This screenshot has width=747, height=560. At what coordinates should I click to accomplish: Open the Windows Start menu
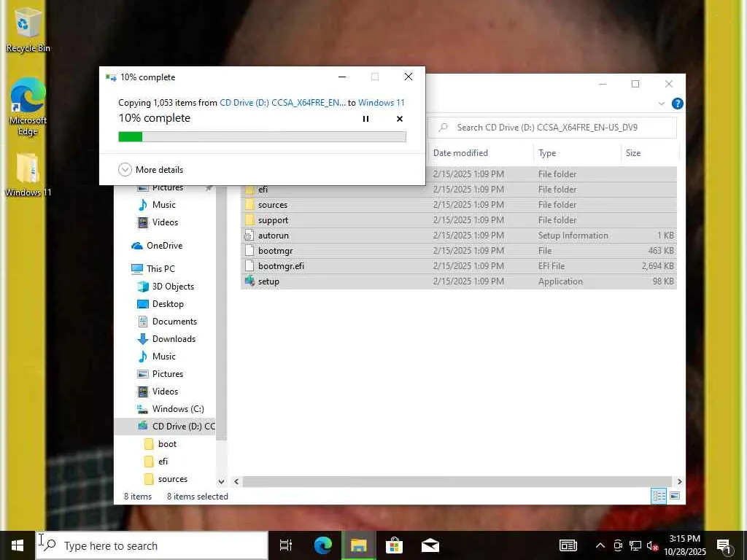pos(18,545)
